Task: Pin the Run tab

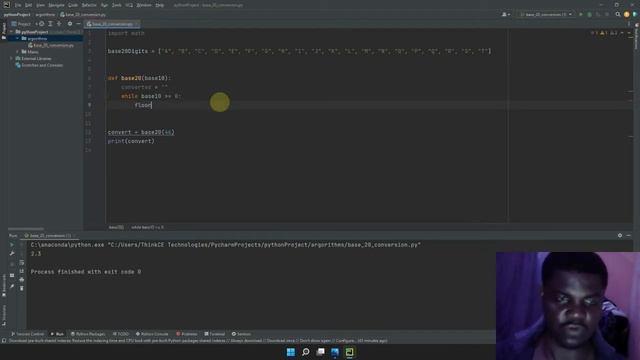Action: [12, 287]
